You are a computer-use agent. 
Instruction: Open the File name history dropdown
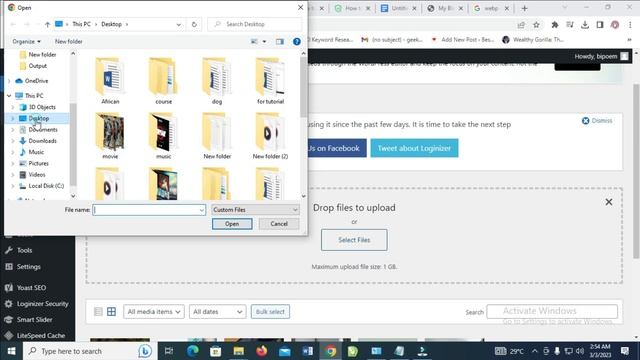point(202,210)
